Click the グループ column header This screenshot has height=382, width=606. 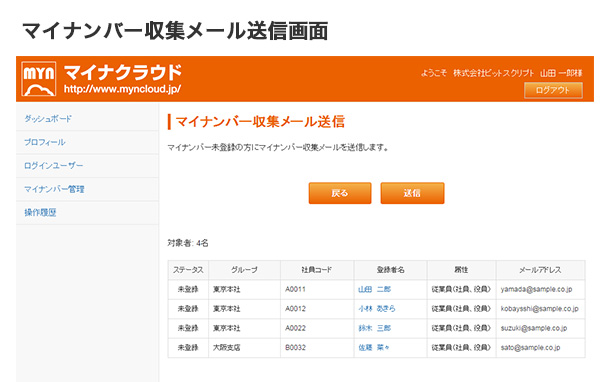pos(244,270)
